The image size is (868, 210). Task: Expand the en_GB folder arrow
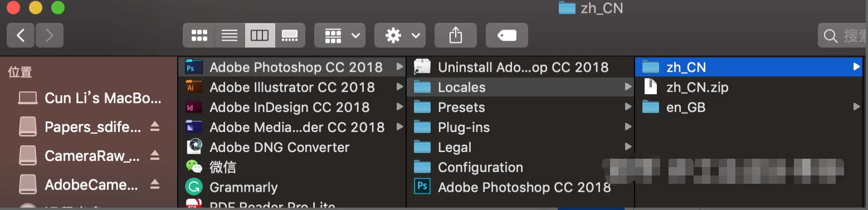click(x=856, y=107)
